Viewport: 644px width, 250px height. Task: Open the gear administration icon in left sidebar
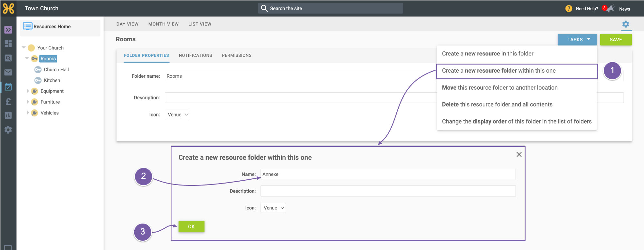8,130
